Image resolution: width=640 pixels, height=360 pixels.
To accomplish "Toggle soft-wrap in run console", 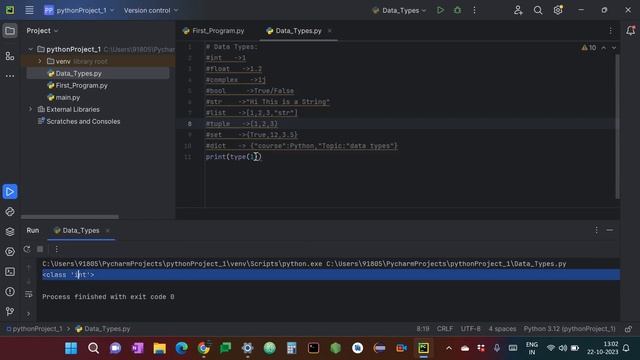I will pos(29,294).
